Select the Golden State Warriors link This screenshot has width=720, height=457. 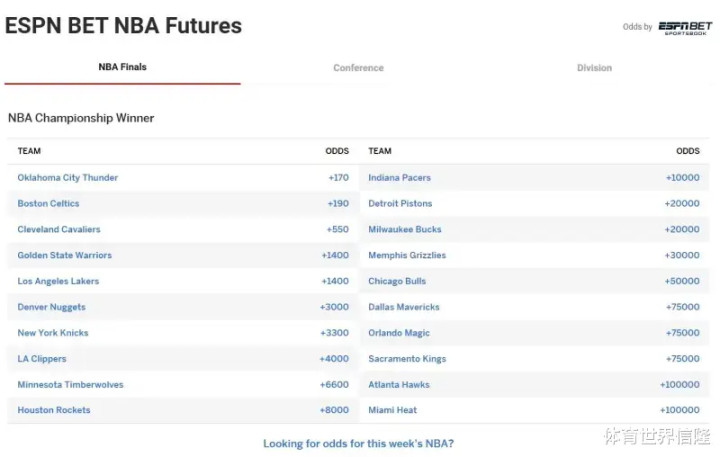pyautogui.click(x=65, y=256)
